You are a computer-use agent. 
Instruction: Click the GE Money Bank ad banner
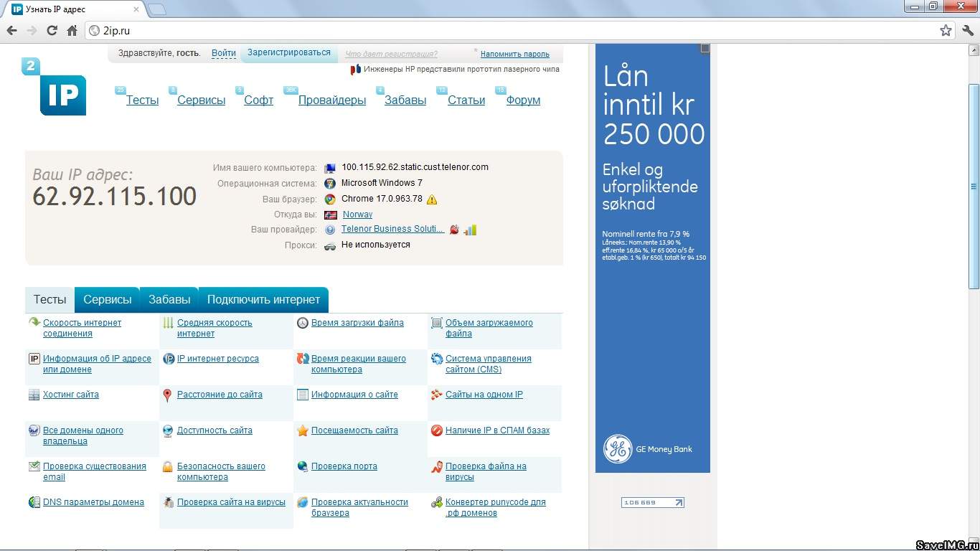pyautogui.click(x=653, y=258)
